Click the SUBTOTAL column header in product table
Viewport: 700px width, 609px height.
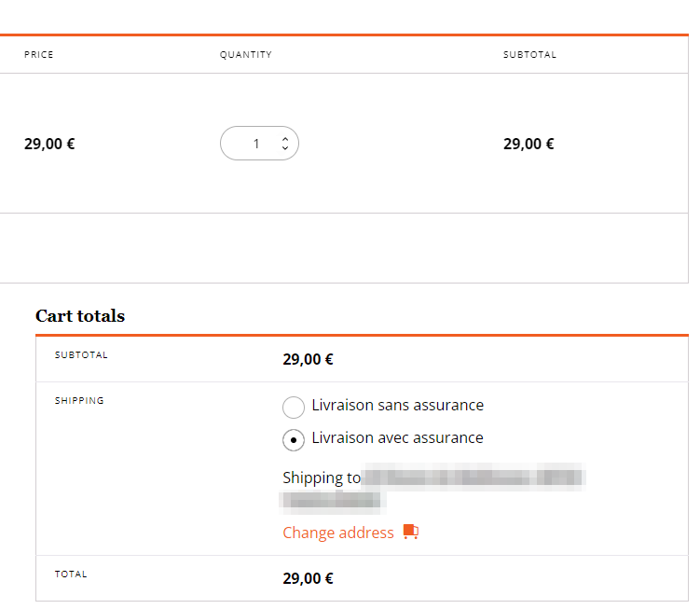pos(529,54)
